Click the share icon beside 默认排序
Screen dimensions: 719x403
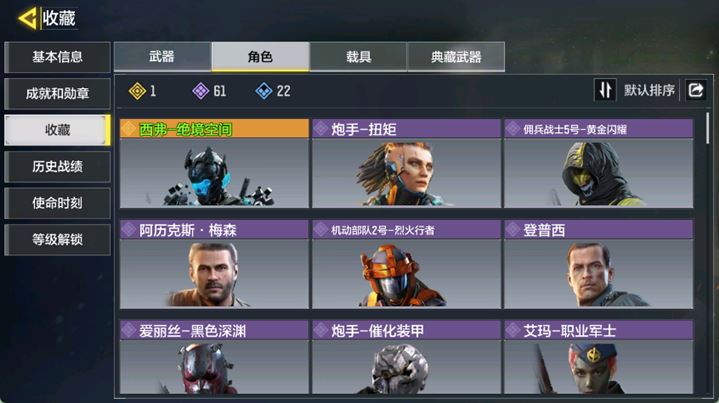coord(696,90)
